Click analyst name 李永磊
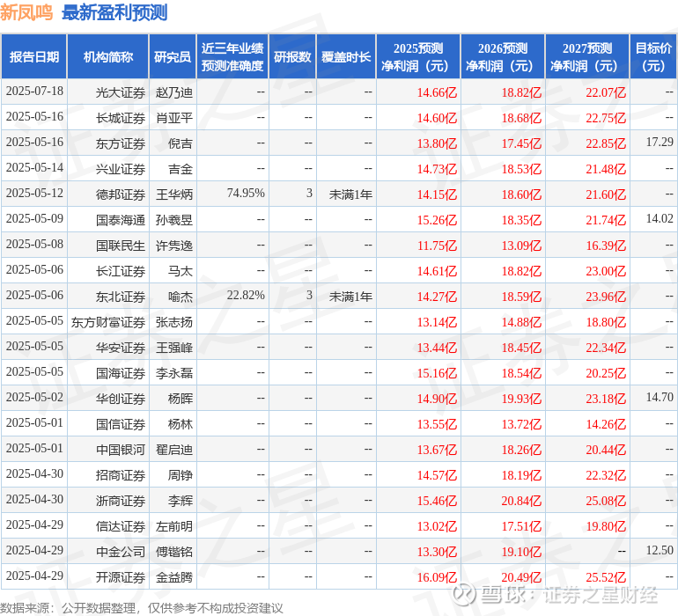This screenshot has height=616, width=678. (x=173, y=373)
